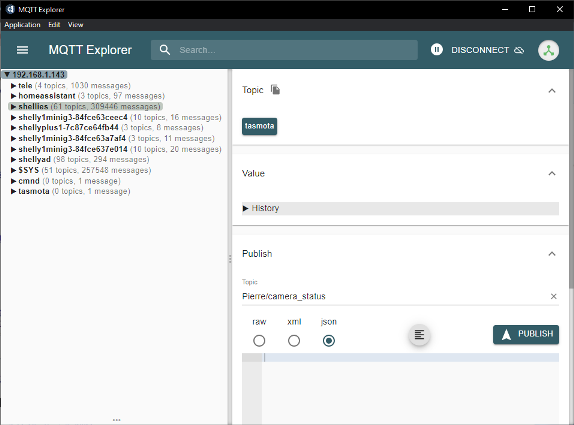Expand the shellies topic node

coord(14,107)
